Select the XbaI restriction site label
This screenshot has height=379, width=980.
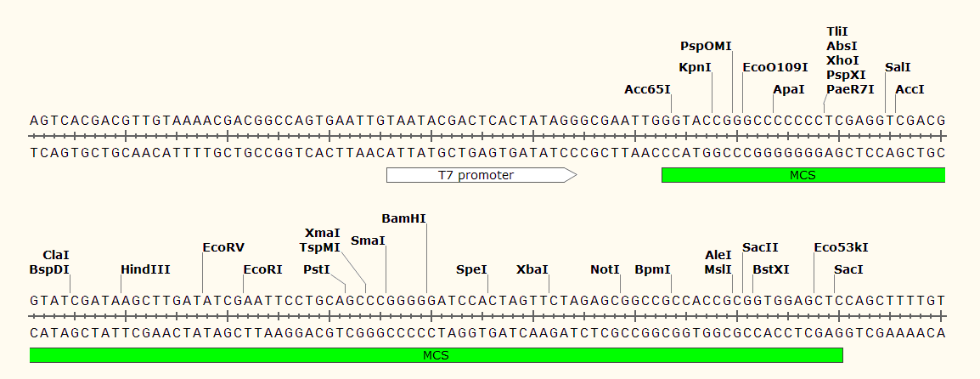pos(532,269)
